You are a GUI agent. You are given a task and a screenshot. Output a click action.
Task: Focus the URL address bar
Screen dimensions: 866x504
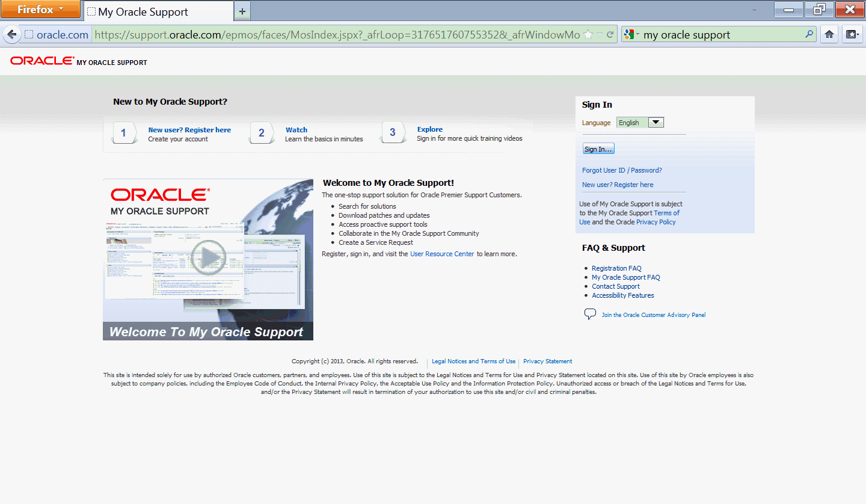pyautogui.click(x=337, y=35)
